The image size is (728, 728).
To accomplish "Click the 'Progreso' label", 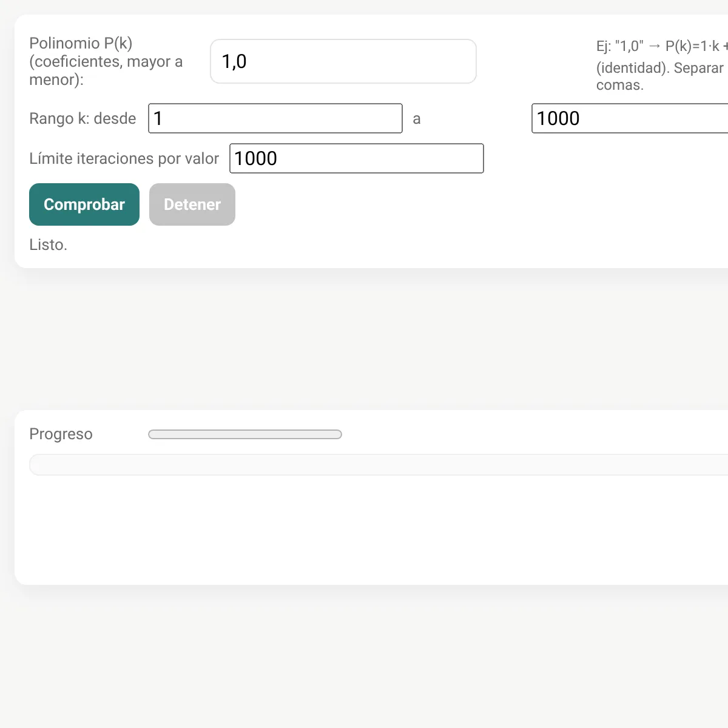I will point(61,434).
